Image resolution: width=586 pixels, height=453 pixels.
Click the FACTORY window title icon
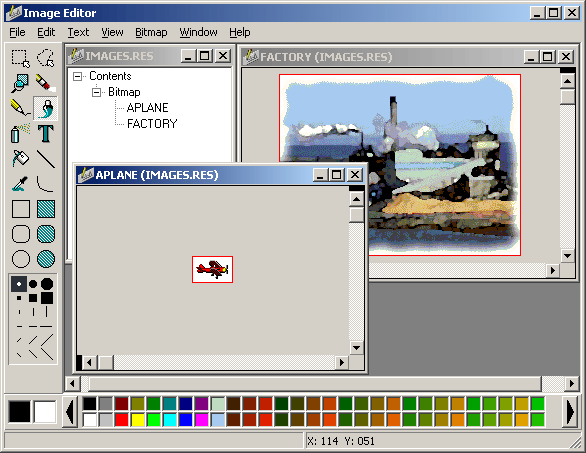[250, 57]
